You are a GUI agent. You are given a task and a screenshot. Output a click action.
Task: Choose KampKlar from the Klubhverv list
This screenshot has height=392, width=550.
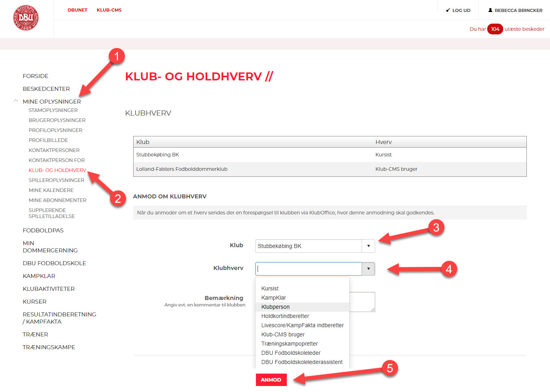302,298
